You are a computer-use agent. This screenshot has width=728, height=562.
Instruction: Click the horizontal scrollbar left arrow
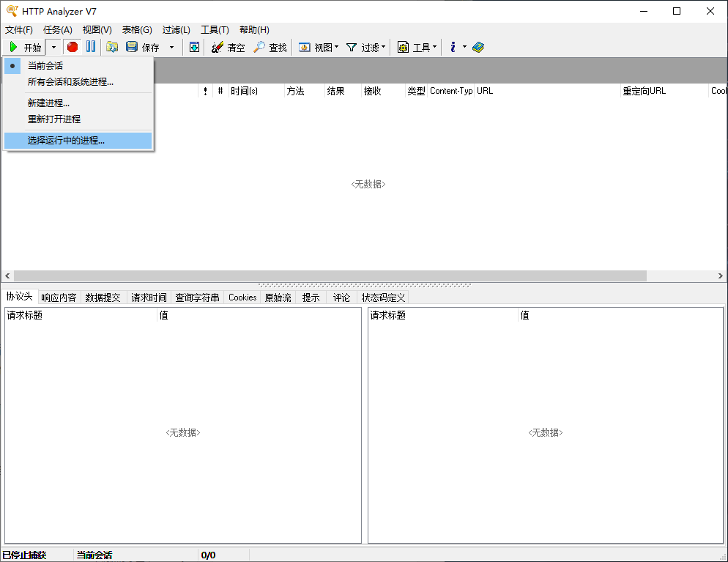point(7,276)
